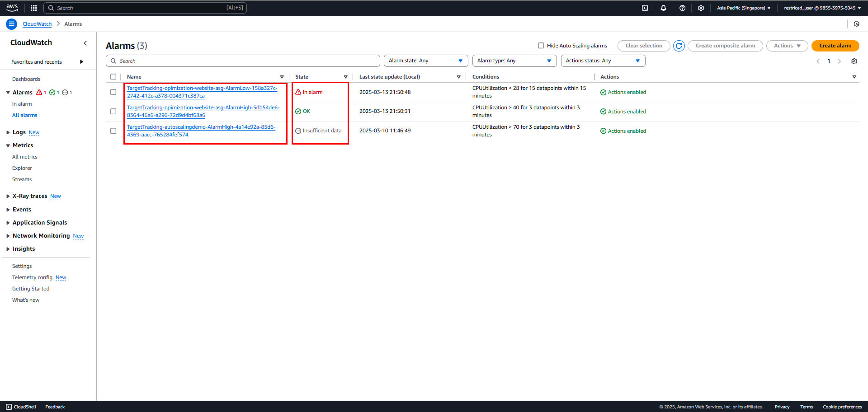Collapse the CloudWatch sidebar with the arrow
The image size is (868, 412).
(x=85, y=43)
